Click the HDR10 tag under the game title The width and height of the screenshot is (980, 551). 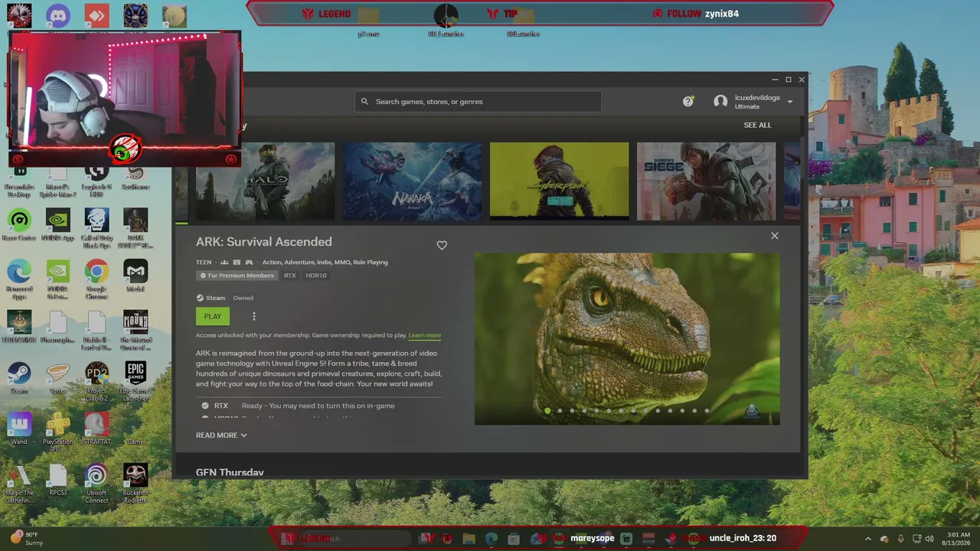316,275
